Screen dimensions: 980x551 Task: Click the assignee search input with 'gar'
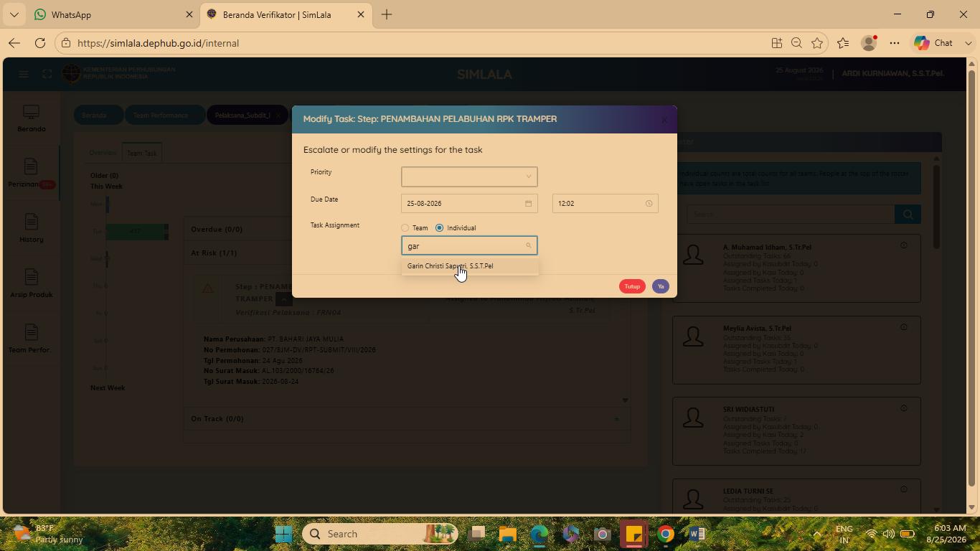[469, 246]
